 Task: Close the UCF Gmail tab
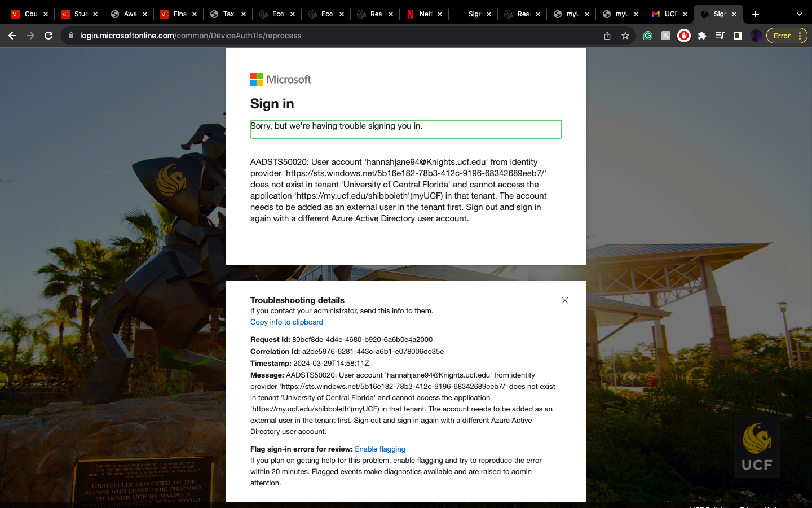tap(685, 14)
